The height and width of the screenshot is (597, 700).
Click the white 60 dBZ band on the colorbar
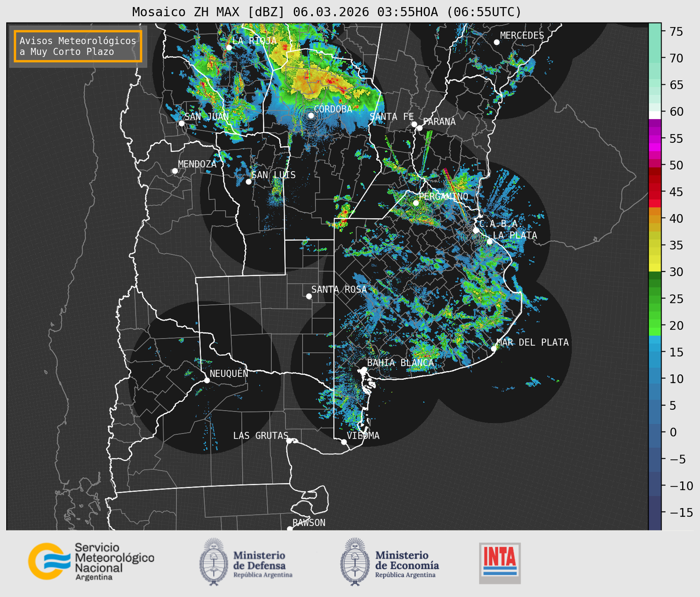click(x=655, y=115)
